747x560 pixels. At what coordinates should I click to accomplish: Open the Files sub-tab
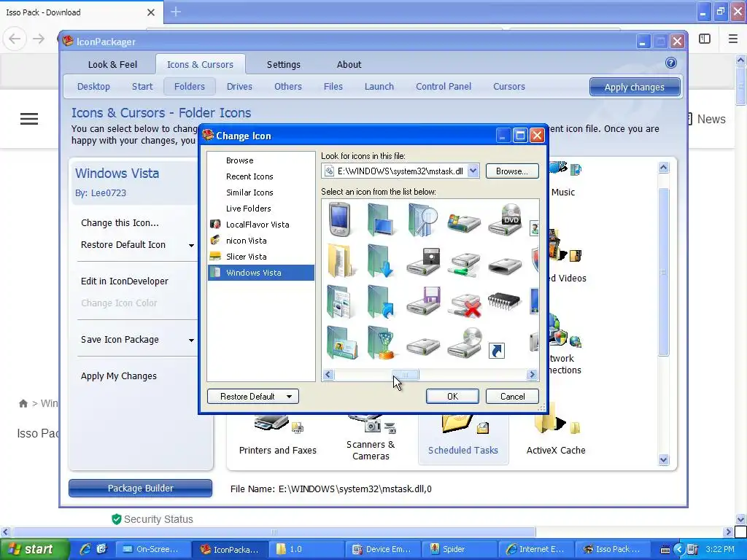coord(333,86)
